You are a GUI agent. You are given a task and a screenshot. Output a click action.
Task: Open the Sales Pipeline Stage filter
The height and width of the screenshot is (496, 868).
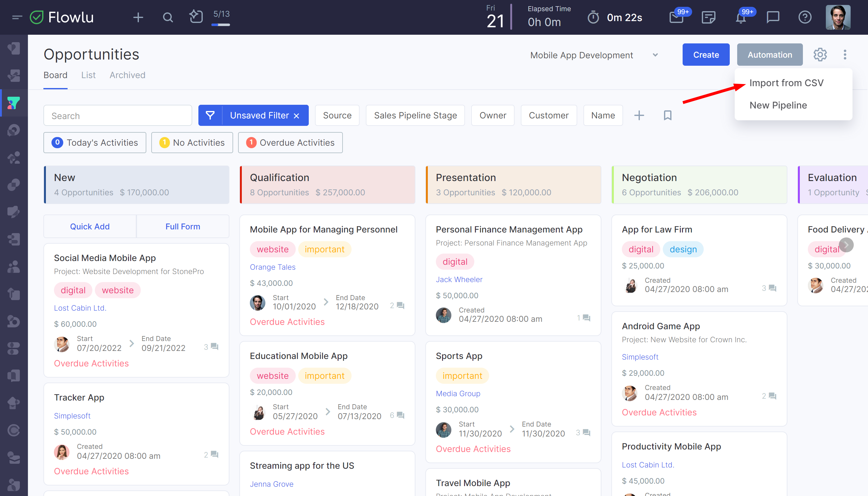click(x=415, y=116)
